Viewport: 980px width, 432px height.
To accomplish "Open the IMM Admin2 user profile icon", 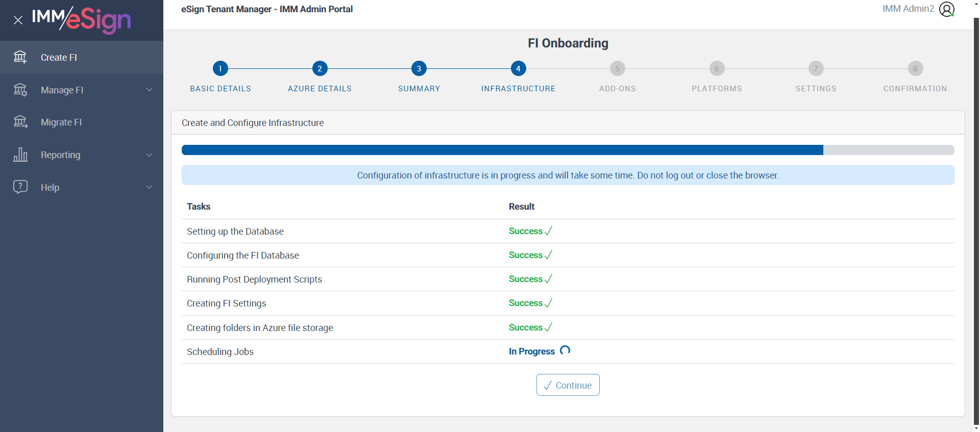I will 947,9.
